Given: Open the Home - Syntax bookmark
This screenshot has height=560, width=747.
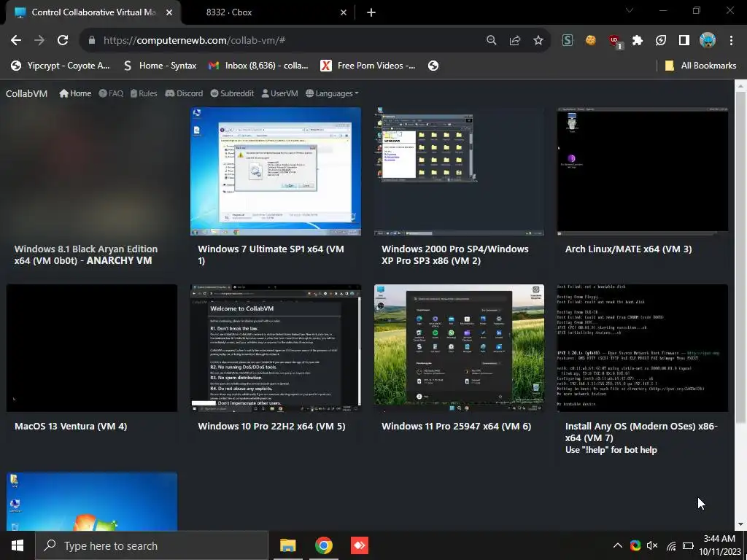Looking at the screenshot, I should pos(160,66).
